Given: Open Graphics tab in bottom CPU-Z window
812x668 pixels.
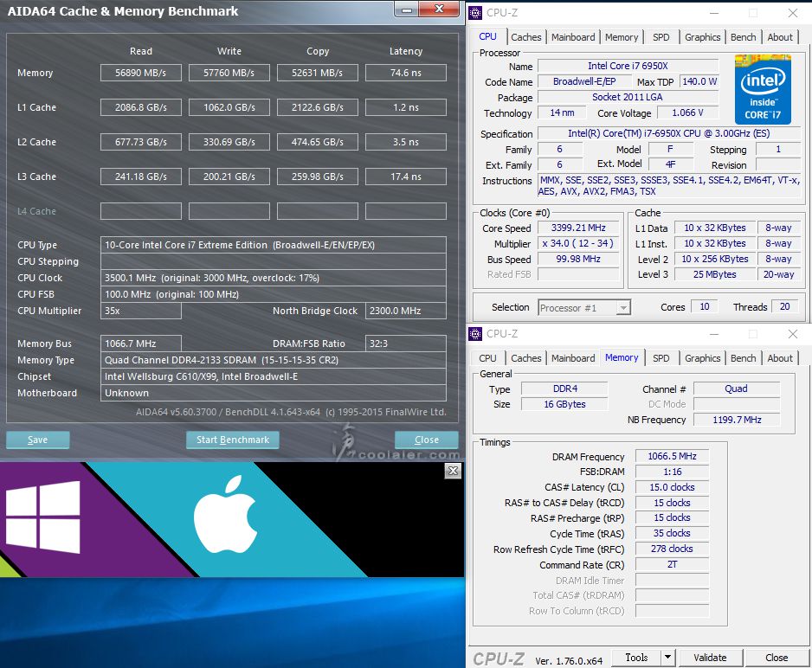Looking at the screenshot, I should click(x=702, y=358).
